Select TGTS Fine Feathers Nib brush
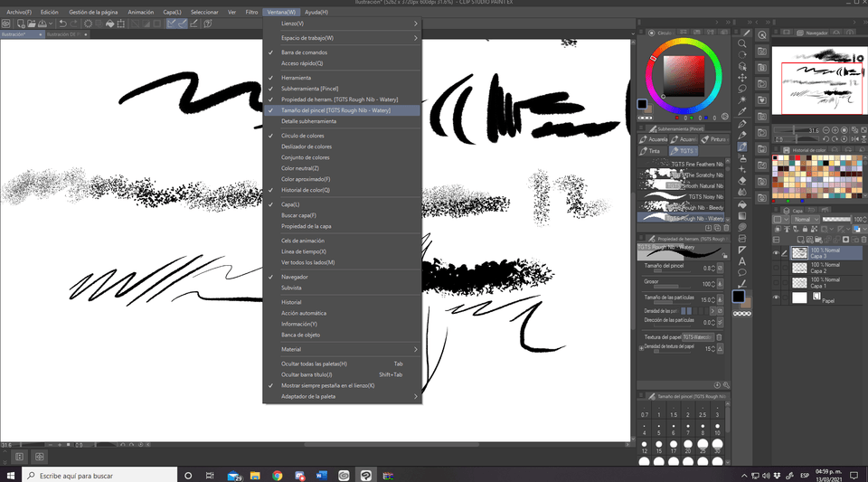868x482 pixels. (681, 164)
